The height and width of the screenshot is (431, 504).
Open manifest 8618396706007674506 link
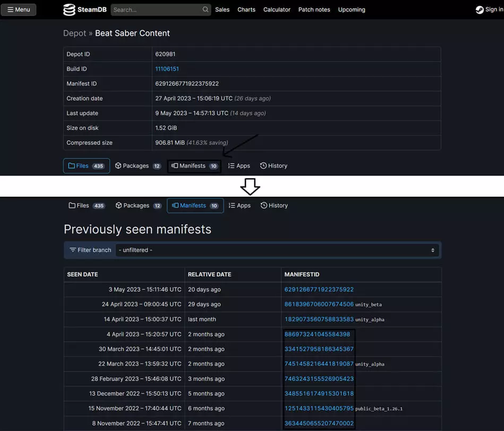click(x=319, y=305)
